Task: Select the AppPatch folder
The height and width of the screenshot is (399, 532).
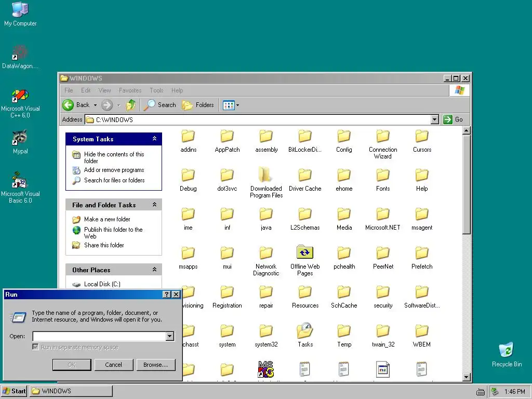Action: 227,141
